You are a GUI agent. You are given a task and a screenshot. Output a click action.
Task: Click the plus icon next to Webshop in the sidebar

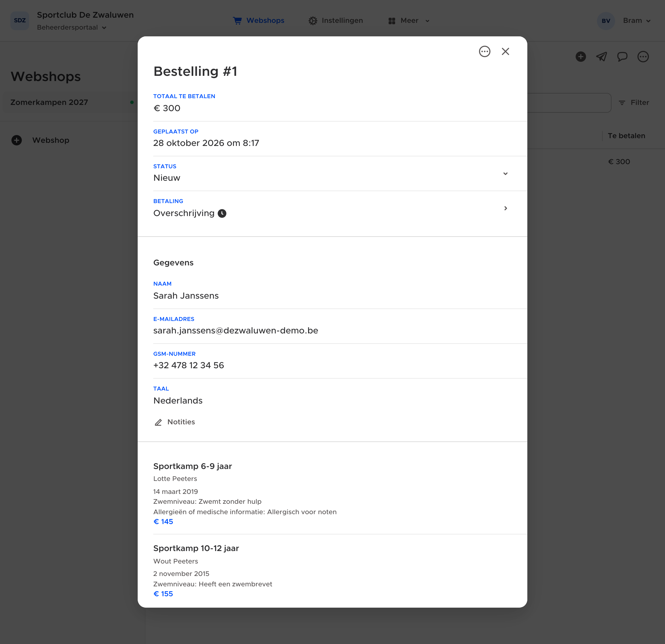tap(17, 140)
